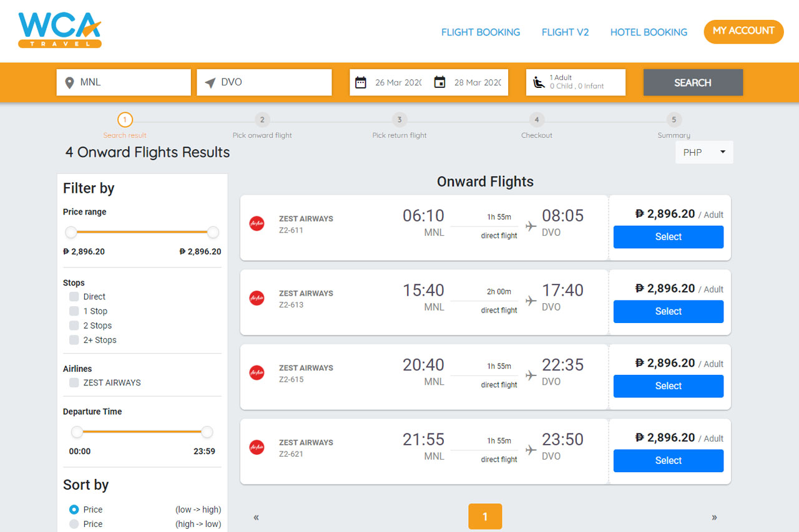This screenshot has height=532, width=799.
Task: Click the 08:05 arrival time
Action: [562, 215]
